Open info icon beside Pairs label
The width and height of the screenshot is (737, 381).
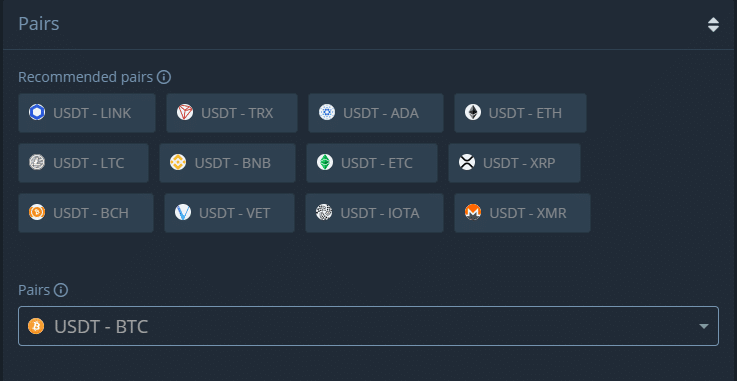(x=61, y=290)
